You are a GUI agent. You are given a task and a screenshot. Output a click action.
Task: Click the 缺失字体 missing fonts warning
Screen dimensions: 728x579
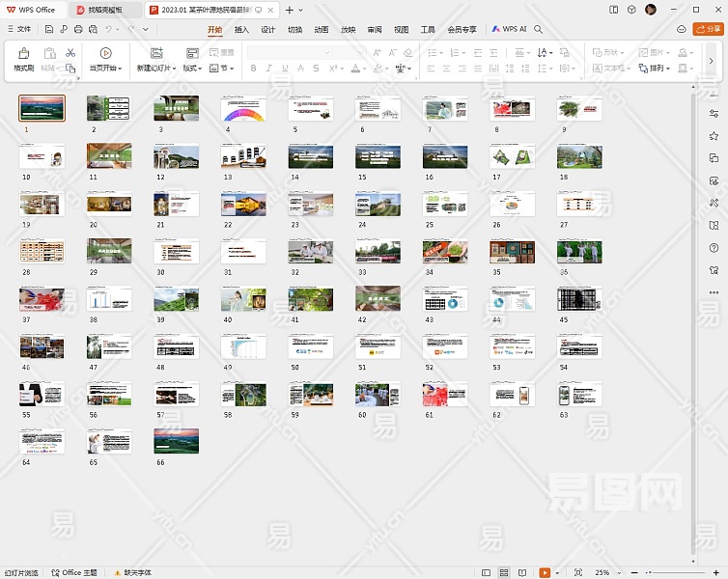pos(135,572)
